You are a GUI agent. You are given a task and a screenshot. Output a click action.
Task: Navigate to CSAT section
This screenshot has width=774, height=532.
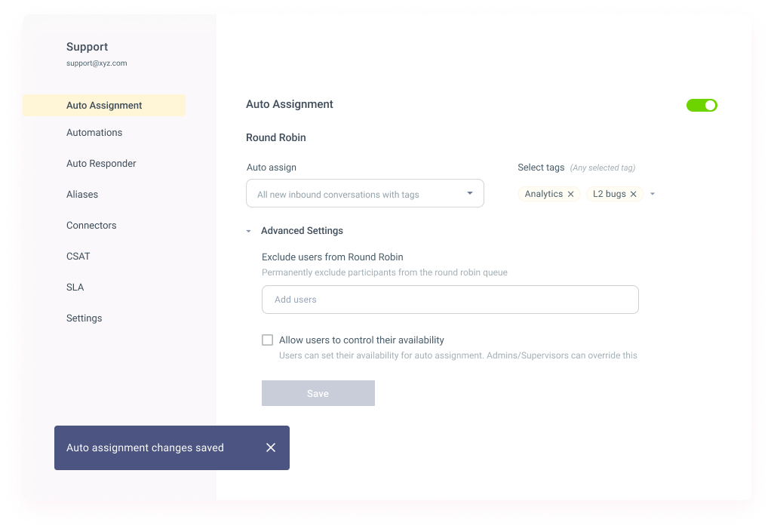pyautogui.click(x=78, y=257)
